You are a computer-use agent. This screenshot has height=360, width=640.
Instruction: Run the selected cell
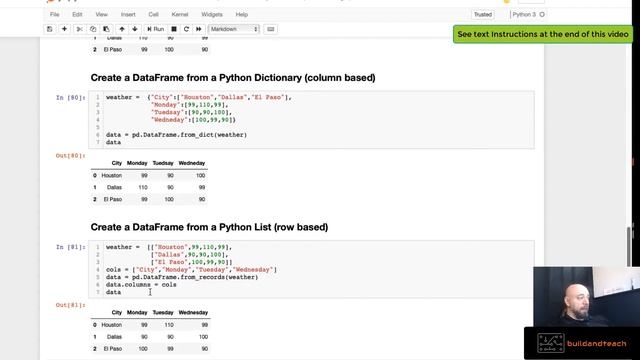156,29
